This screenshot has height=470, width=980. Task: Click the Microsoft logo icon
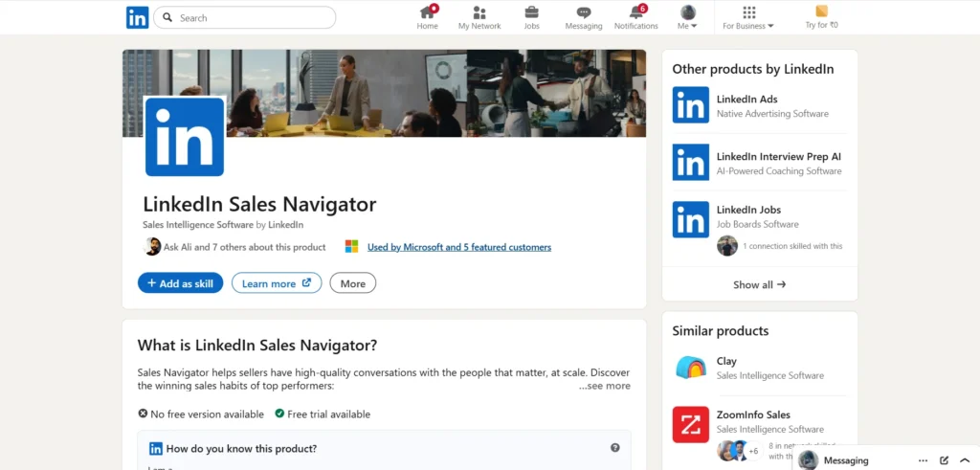(x=352, y=247)
